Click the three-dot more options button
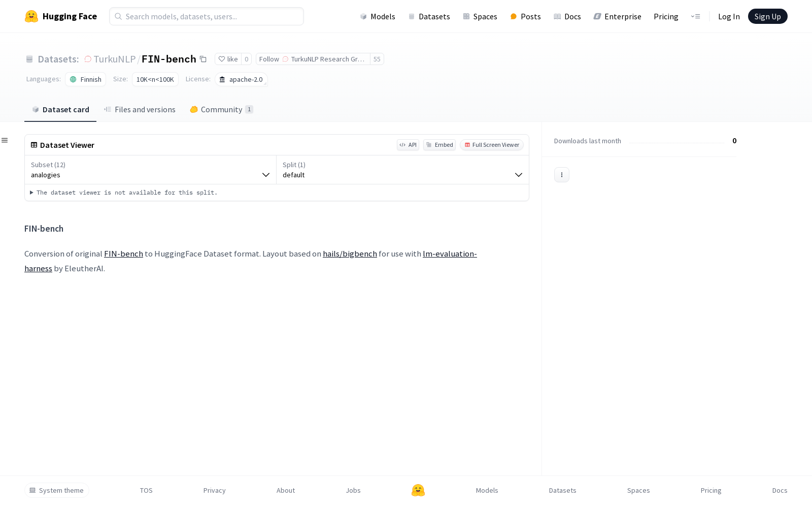The width and height of the screenshot is (812, 508). pos(561,175)
